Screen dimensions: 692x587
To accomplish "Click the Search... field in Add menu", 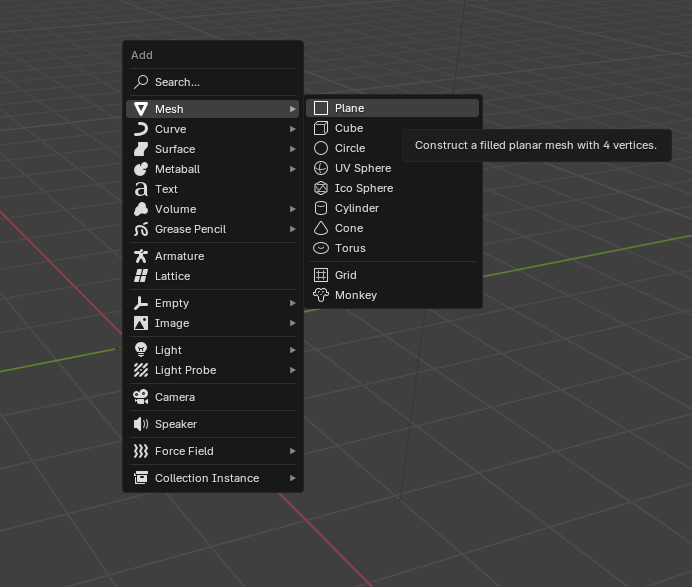I will [x=213, y=82].
